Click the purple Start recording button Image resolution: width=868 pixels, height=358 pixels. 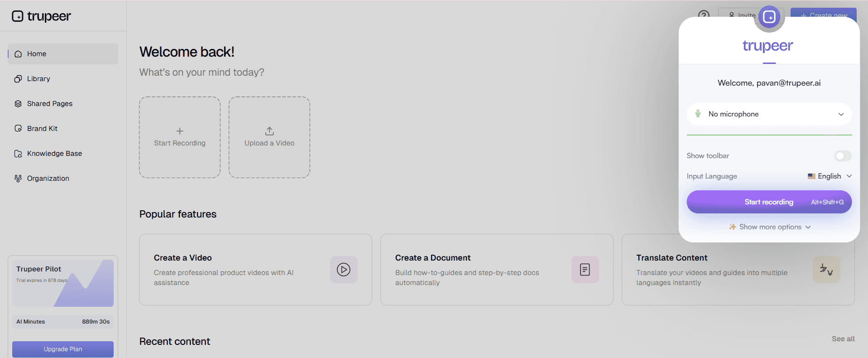tap(769, 202)
